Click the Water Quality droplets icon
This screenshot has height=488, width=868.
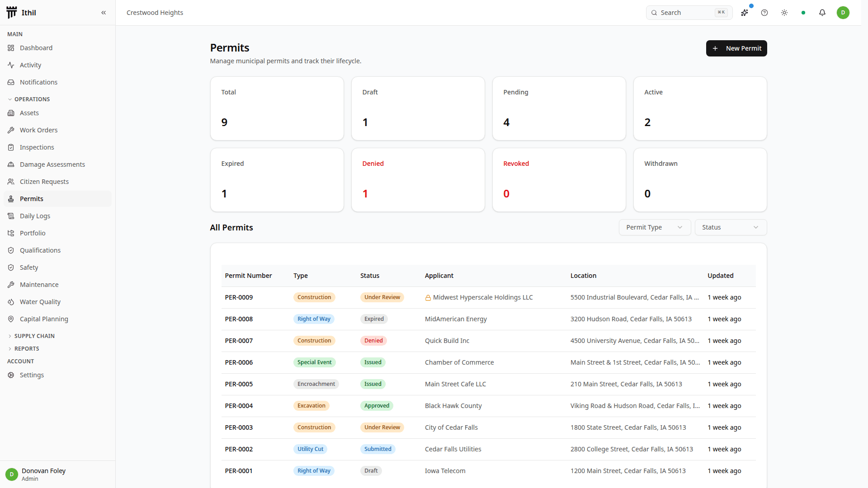[11, 302]
